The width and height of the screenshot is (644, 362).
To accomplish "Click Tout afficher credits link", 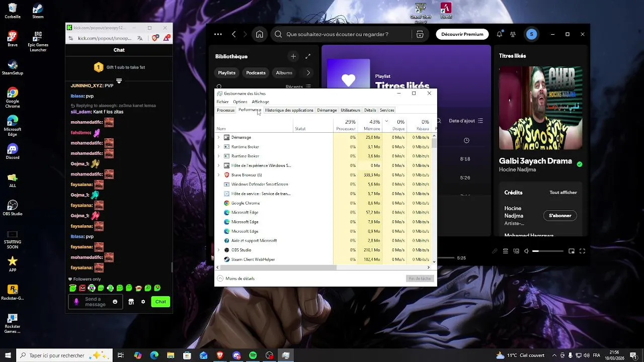I will tap(563, 193).
